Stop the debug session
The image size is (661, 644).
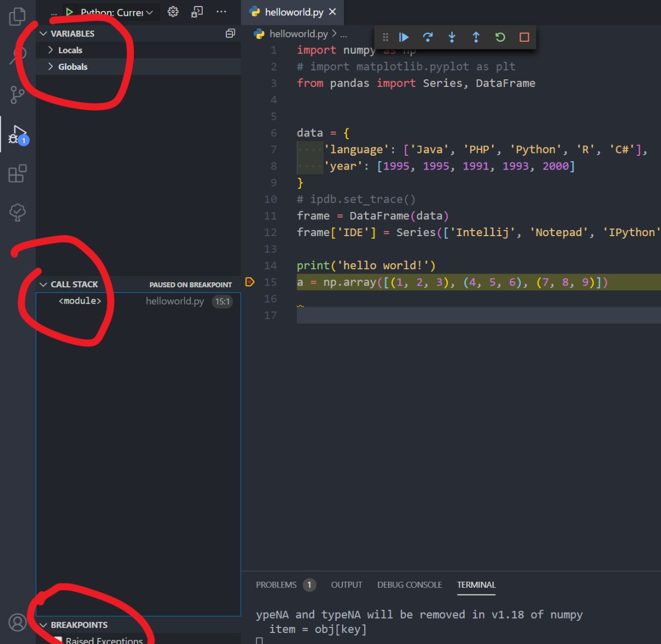[524, 37]
